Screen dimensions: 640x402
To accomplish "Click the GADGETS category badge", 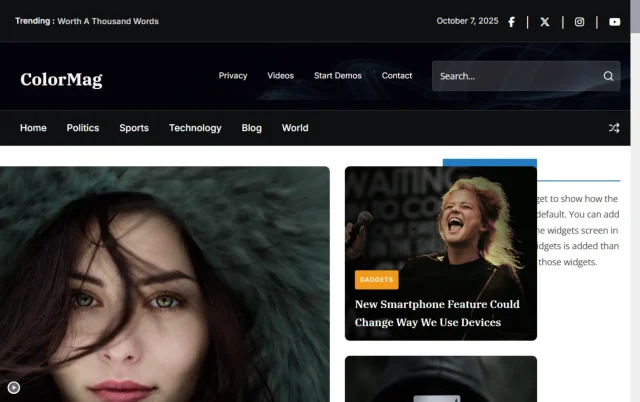I will coord(376,280).
